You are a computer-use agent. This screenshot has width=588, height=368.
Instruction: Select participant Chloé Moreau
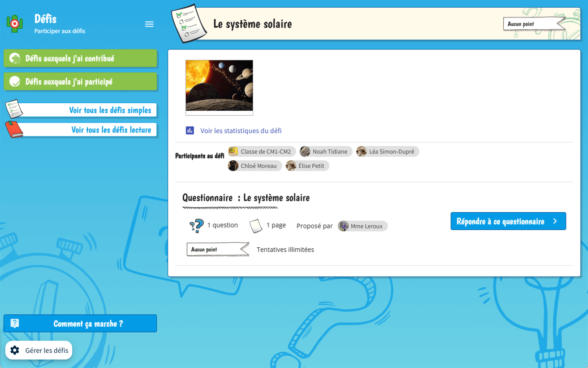click(258, 166)
